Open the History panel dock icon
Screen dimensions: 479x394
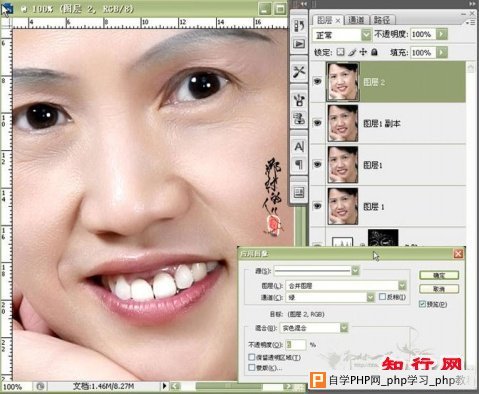tap(299, 26)
